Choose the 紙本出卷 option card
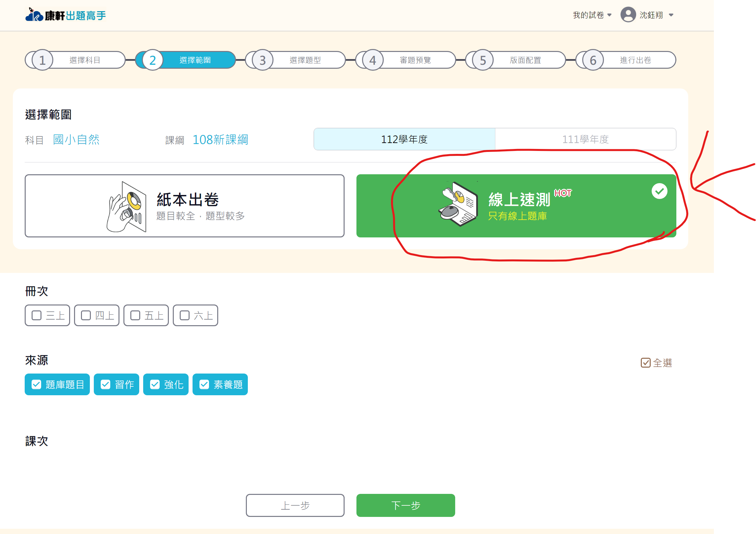Viewport: 756px width, 534px height. pos(185,206)
